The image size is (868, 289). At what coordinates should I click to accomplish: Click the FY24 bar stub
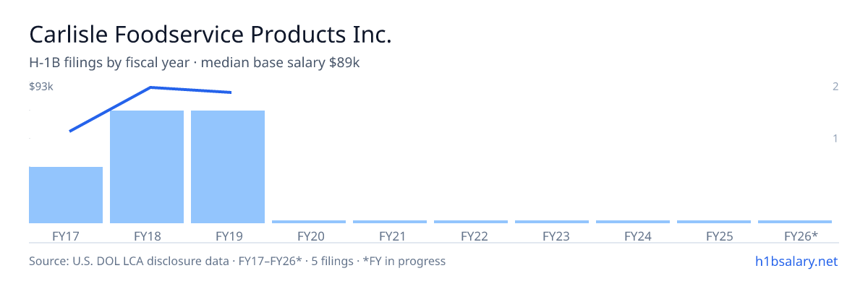633,222
